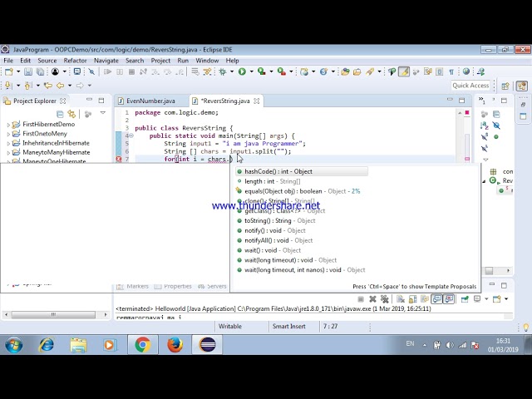Image resolution: width=532 pixels, height=399 pixels.
Task: Toggle Show Whitespace Characters pilcrow icon
Action: click(451, 71)
